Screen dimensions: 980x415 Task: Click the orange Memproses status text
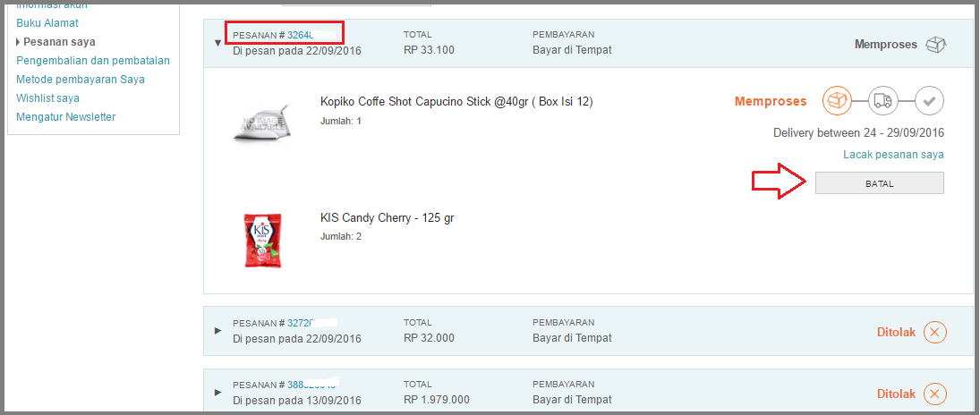(771, 101)
